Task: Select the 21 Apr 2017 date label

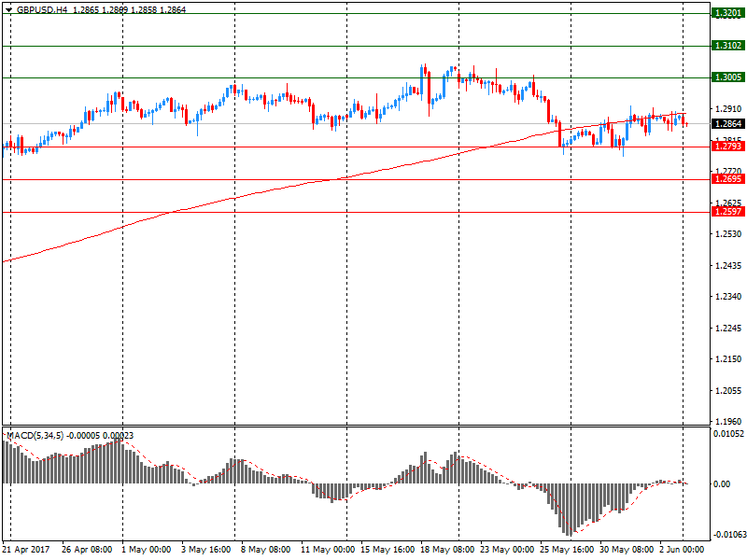Action: pyautogui.click(x=26, y=550)
